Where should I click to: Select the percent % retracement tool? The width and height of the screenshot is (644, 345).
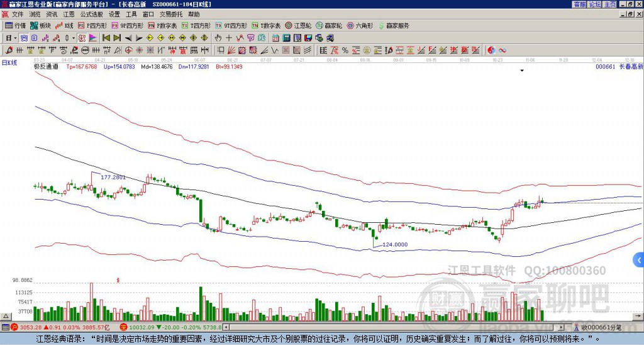[345, 50]
